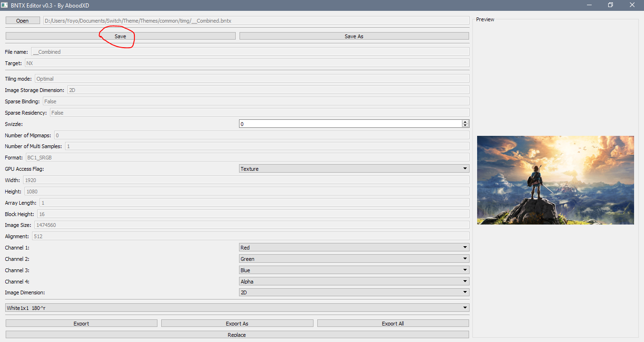Click Export As button

(237, 323)
